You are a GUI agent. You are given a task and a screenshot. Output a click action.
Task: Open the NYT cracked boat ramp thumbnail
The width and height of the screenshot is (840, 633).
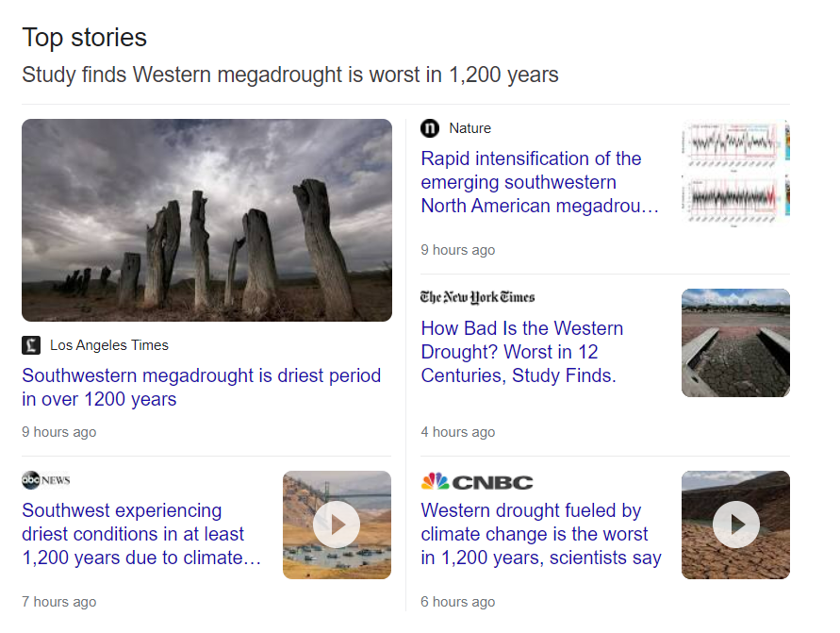[x=735, y=342]
